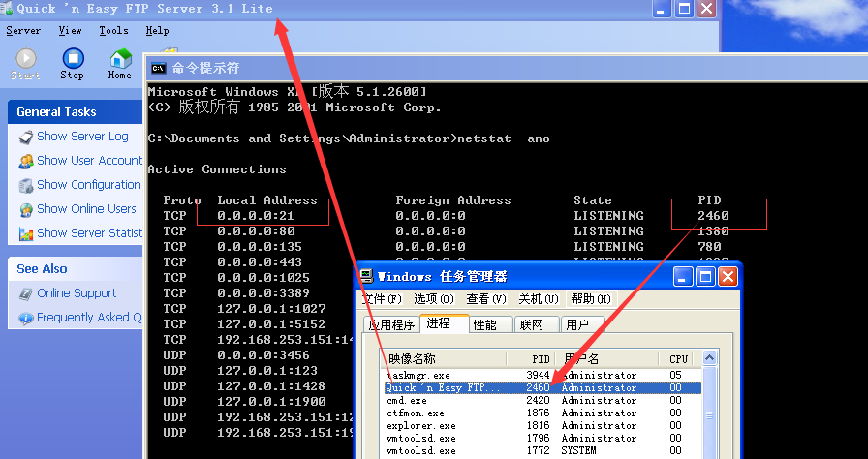Go to Home via toolbar icon
The height and width of the screenshot is (459, 868).
120,60
